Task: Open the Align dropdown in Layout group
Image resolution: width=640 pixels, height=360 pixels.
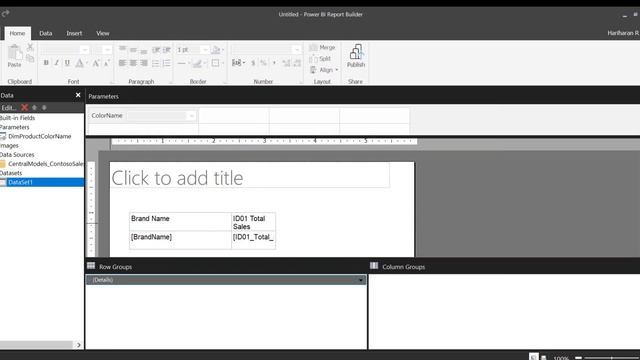Action: [x=324, y=70]
